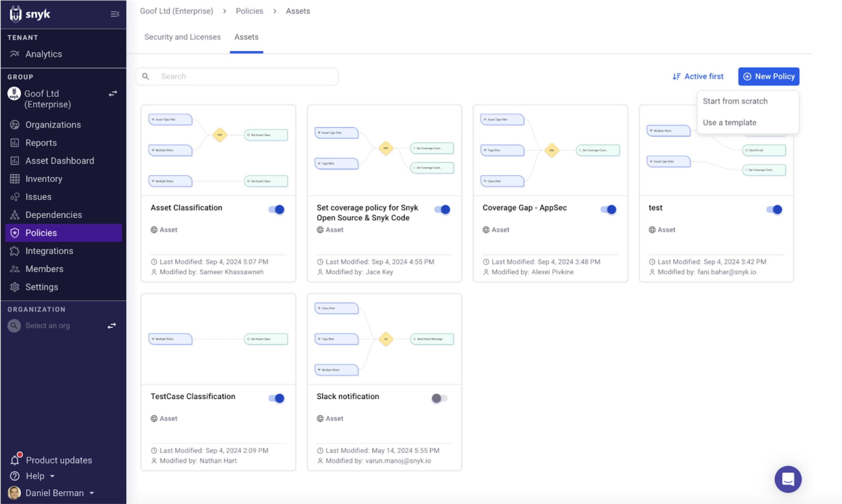Switch off the test policy toggle
The width and height of the screenshot is (842, 504).
(x=774, y=209)
